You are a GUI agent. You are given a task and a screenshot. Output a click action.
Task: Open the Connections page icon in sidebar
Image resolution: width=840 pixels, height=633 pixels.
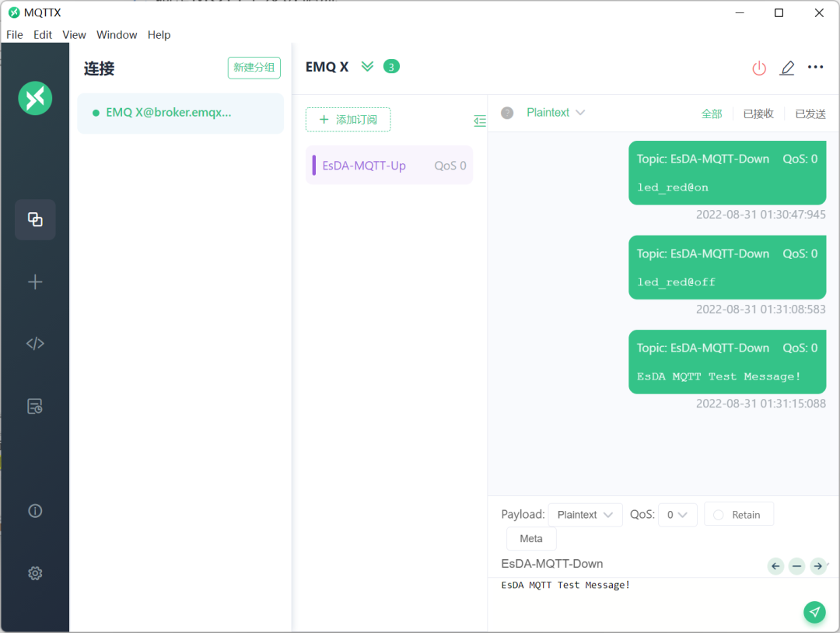coord(35,219)
